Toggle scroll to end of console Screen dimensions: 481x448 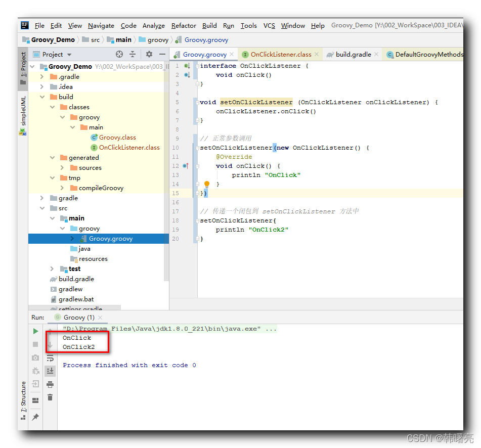click(x=50, y=371)
